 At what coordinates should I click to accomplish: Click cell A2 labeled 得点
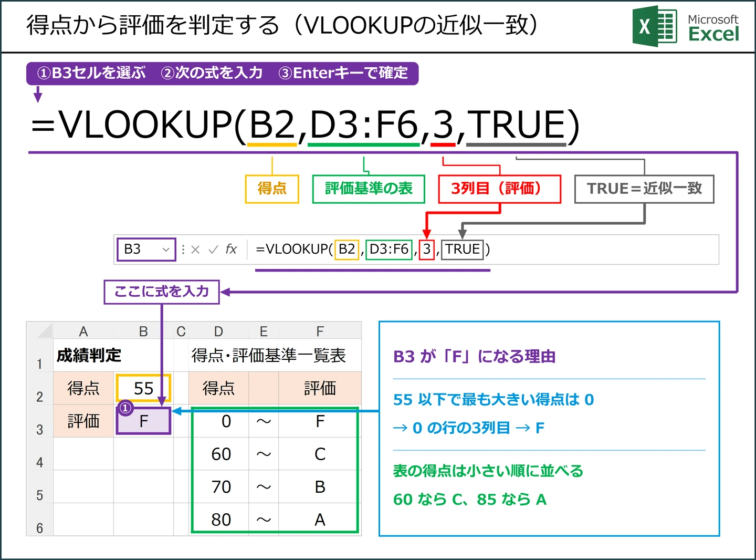[x=83, y=388]
